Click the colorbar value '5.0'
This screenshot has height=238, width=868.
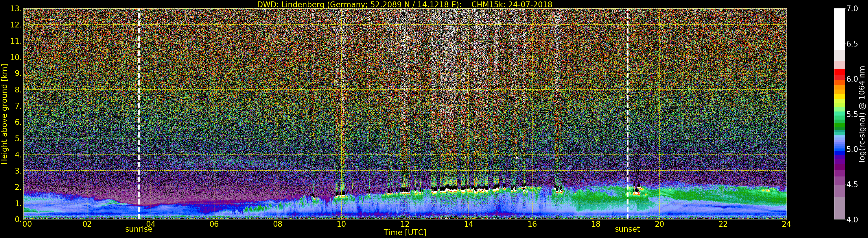pos(852,149)
